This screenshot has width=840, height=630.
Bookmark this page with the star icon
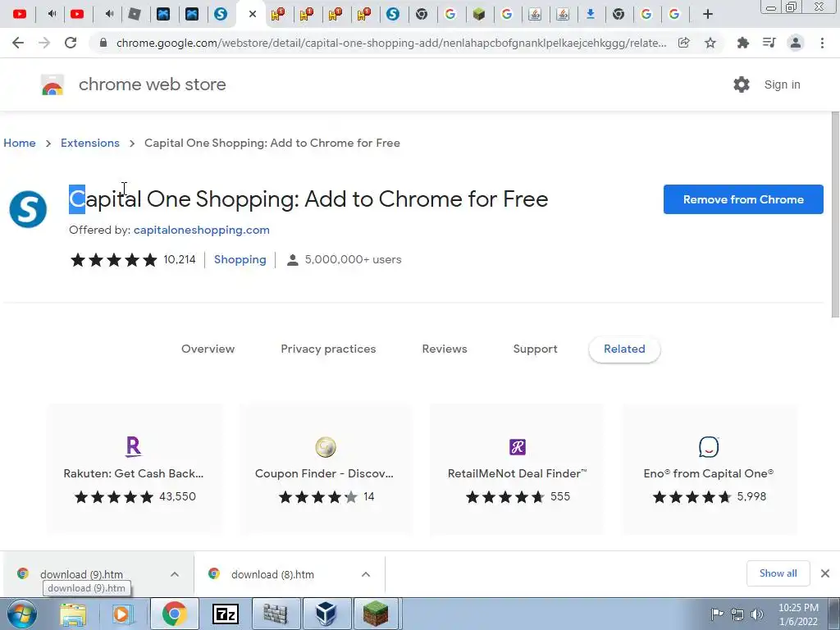pyautogui.click(x=710, y=43)
